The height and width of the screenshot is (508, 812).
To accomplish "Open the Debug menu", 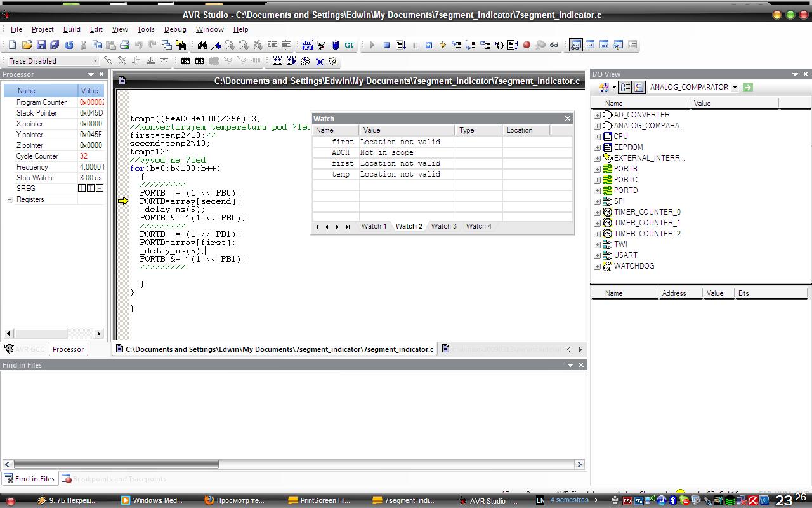I will (x=175, y=29).
